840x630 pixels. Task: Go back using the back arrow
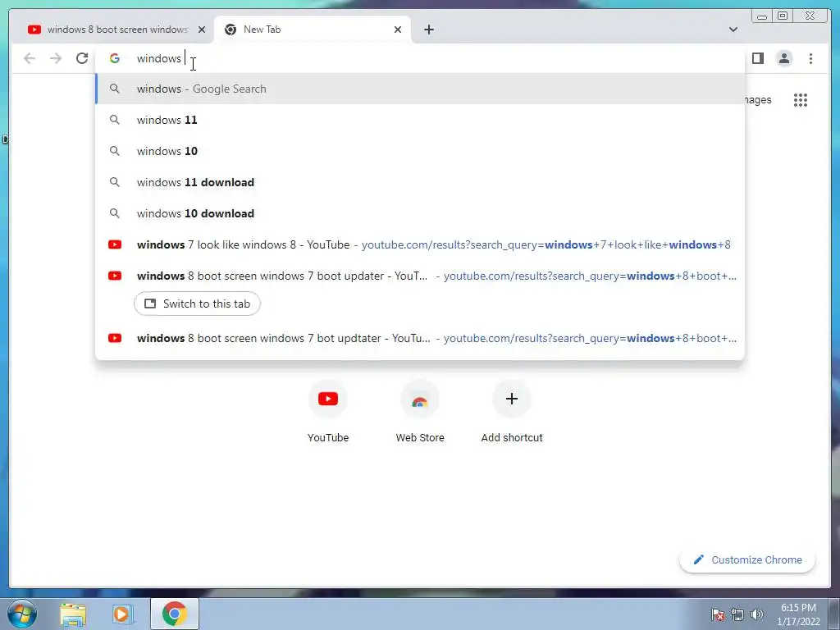coord(30,58)
